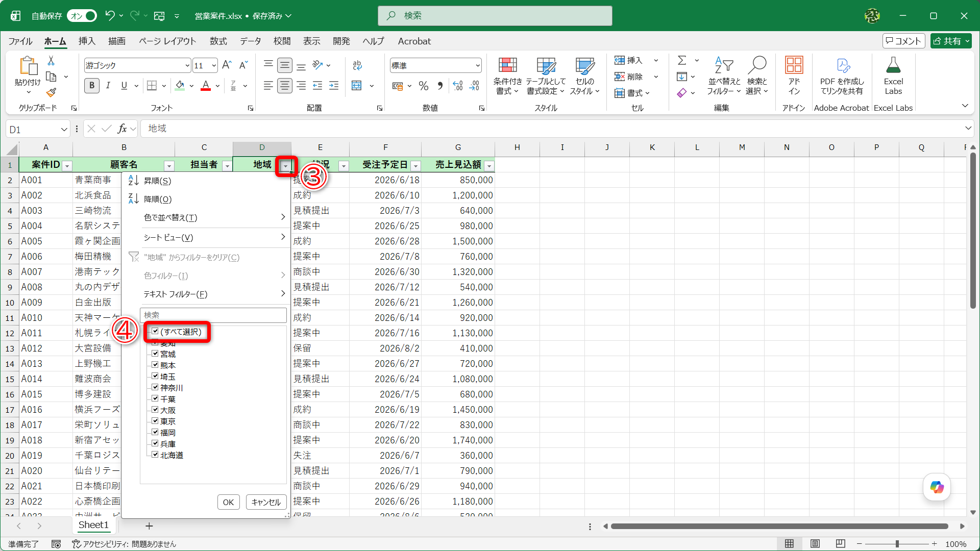Uncheck the 北海道 filter checkbox

tap(155, 455)
